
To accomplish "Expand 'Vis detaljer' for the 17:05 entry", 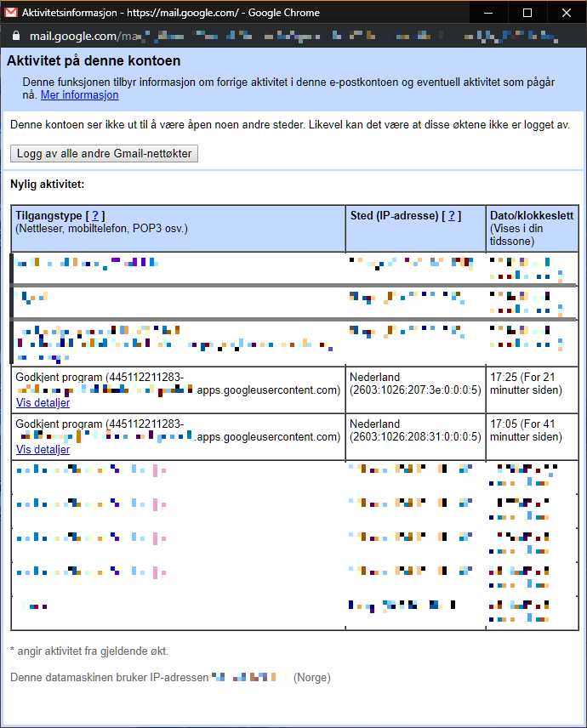I will 43,450.
